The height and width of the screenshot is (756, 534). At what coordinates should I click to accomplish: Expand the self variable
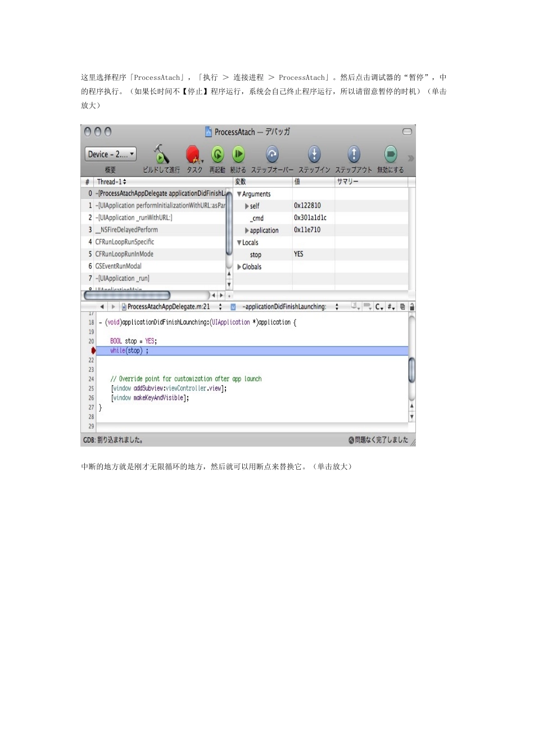(x=247, y=206)
